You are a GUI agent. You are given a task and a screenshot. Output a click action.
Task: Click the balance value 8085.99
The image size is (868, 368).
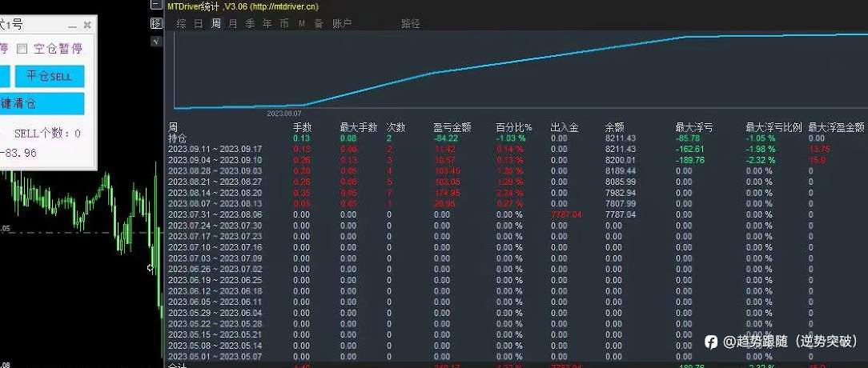[621, 182]
